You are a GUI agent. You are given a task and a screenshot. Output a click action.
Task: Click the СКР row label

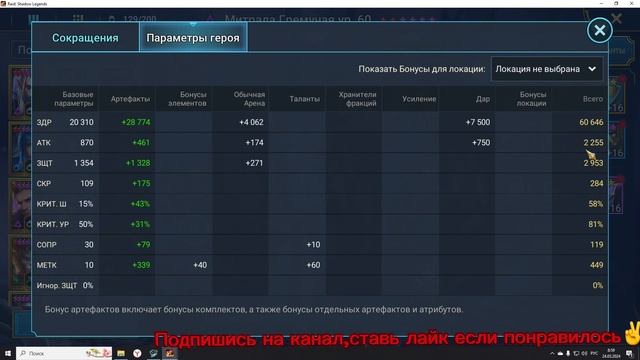tap(44, 183)
